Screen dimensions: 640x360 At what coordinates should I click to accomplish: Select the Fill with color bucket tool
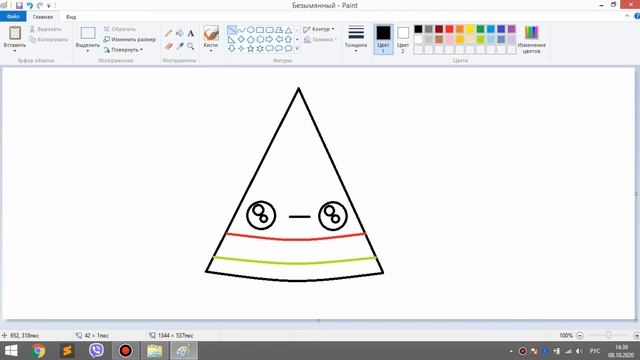tap(180, 33)
